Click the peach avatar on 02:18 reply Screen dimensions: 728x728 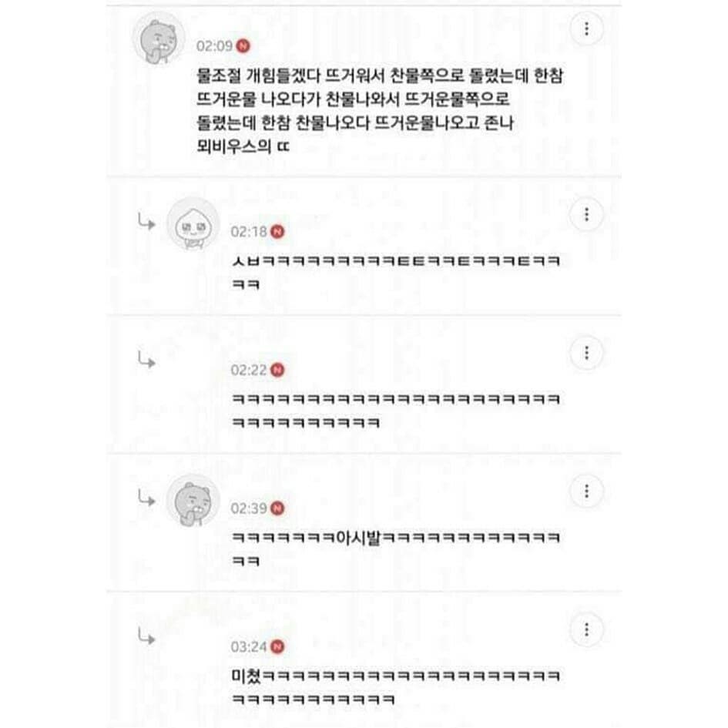coord(193,224)
